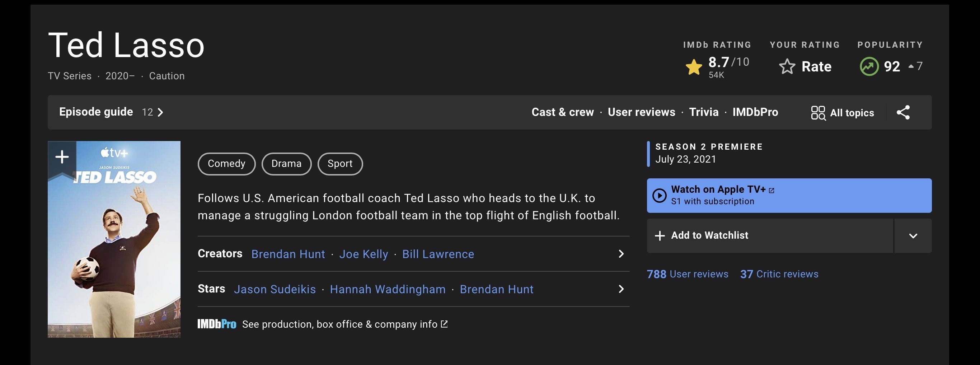This screenshot has width=980, height=365.
Task: Click the green popularity trend icon
Action: 869,67
